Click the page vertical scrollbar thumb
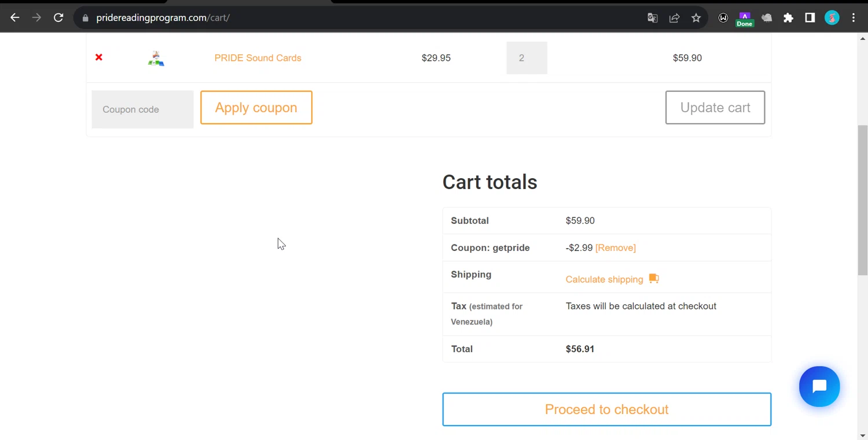 [863, 200]
